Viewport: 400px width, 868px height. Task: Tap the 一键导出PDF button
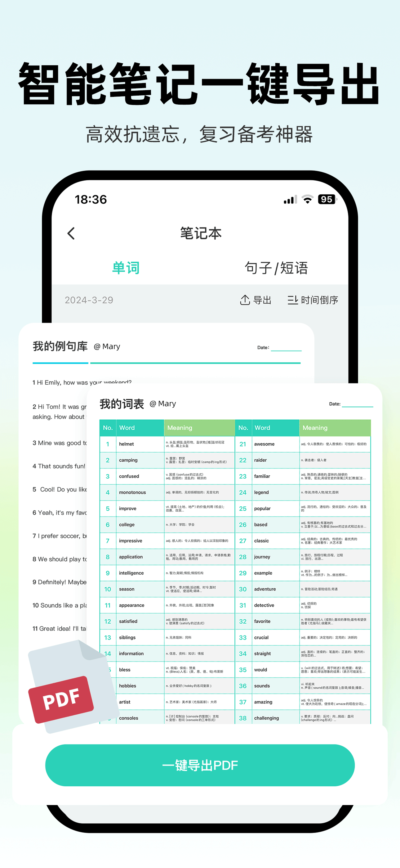click(200, 765)
